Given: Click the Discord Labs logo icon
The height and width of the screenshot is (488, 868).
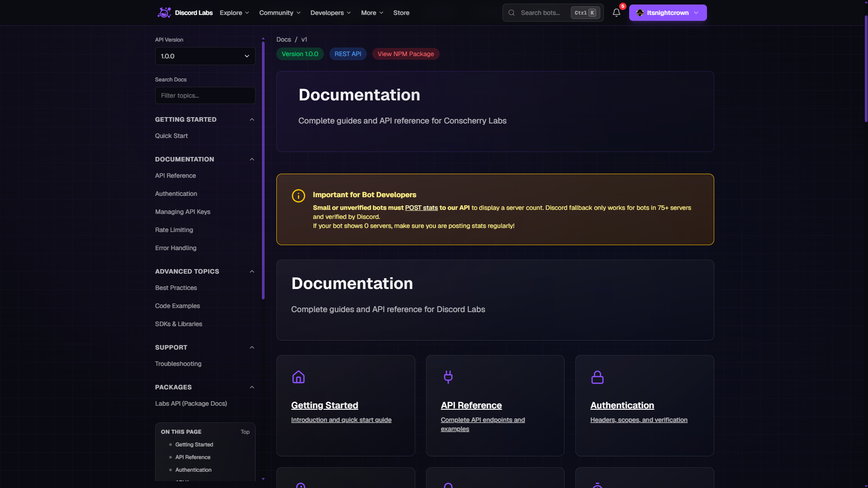Looking at the screenshot, I should tap(164, 13).
